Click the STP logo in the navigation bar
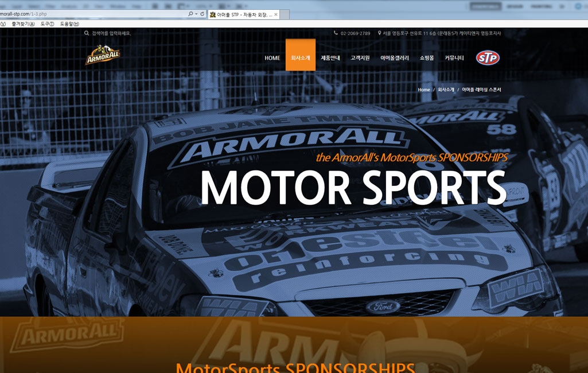This screenshot has height=373, width=588. [x=488, y=58]
